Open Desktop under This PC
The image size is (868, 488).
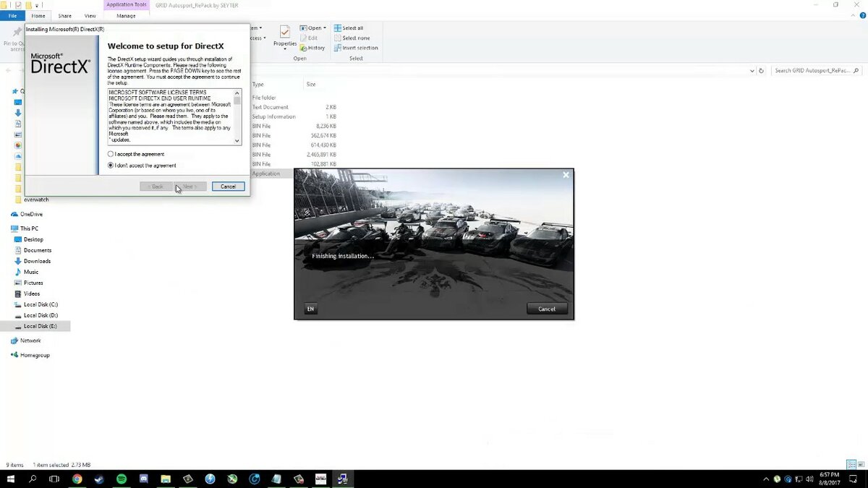pos(29,239)
